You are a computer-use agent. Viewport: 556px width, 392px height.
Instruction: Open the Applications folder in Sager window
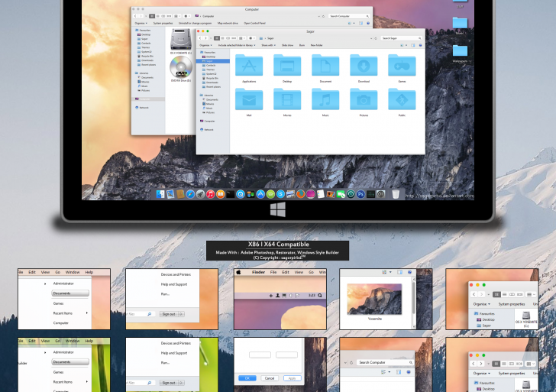coord(249,66)
